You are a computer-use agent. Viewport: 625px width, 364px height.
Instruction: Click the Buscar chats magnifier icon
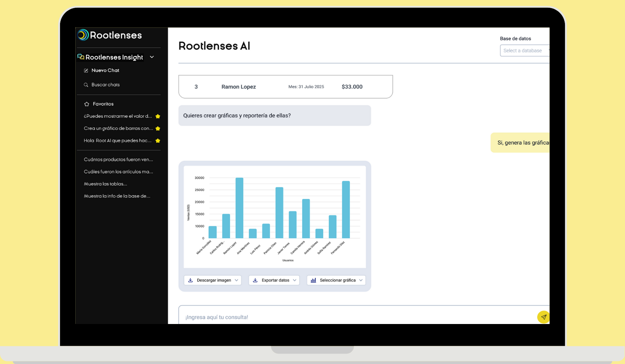pyautogui.click(x=86, y=85)
